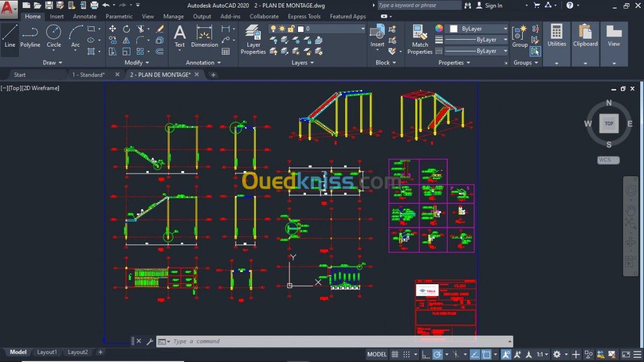Go to the Layout1 tab
This screenshot has width=644, height=362.
click(x=47, y=352)
